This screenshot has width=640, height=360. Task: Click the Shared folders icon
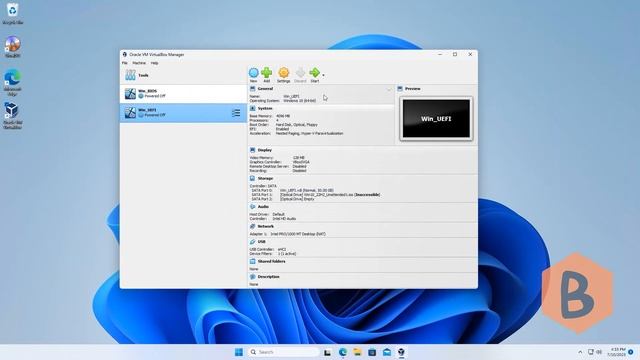pyautogui.click(x=252, y=261)
